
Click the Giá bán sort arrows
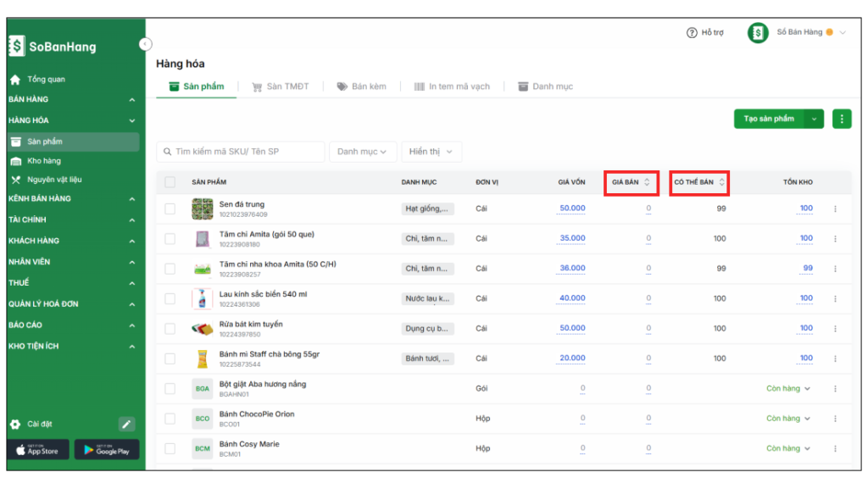point(647,182)
